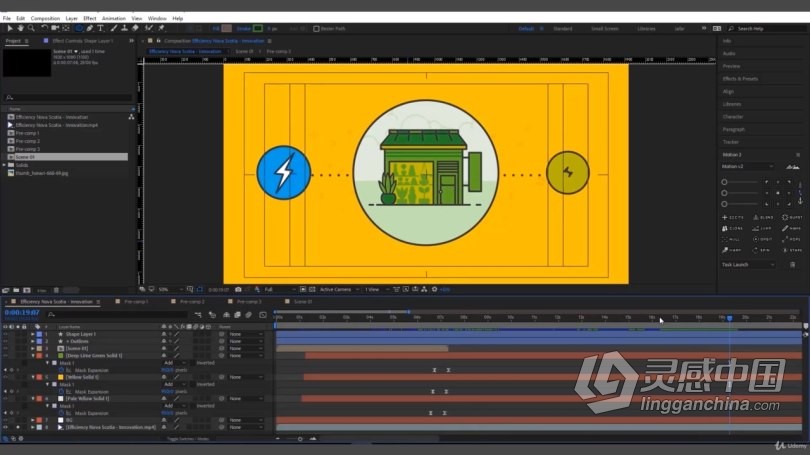
Task: Open the Character panel
Action: coord(733,117)
